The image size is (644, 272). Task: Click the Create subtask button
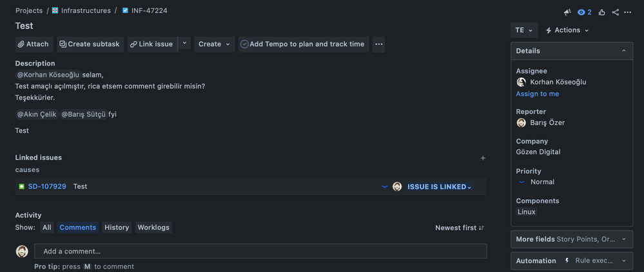90,44
